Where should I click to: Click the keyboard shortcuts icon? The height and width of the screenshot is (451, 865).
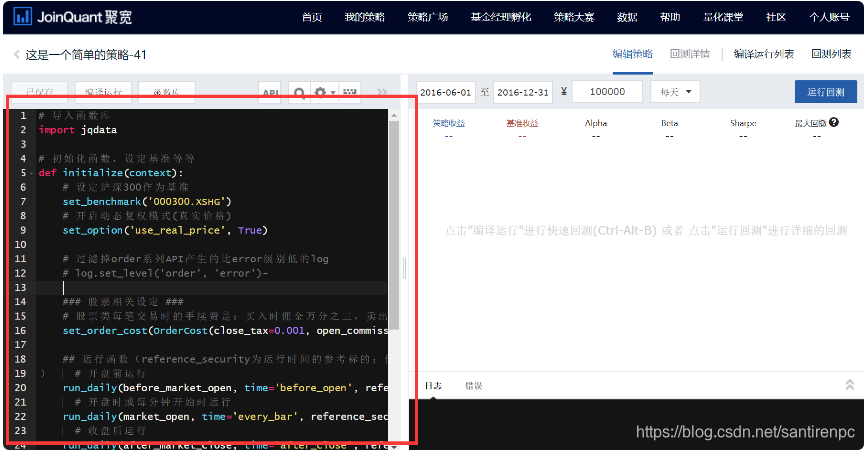click(350, 92)
